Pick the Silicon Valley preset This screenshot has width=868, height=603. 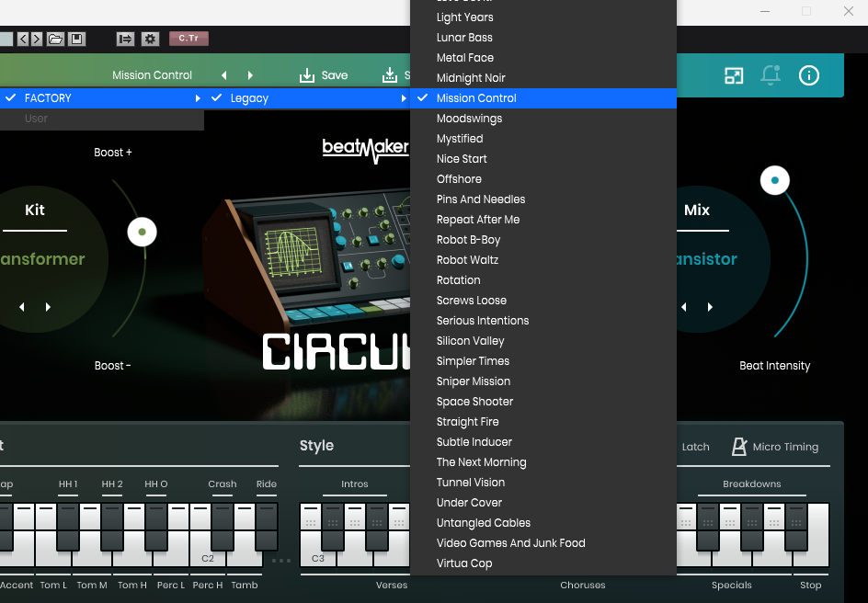543,341
